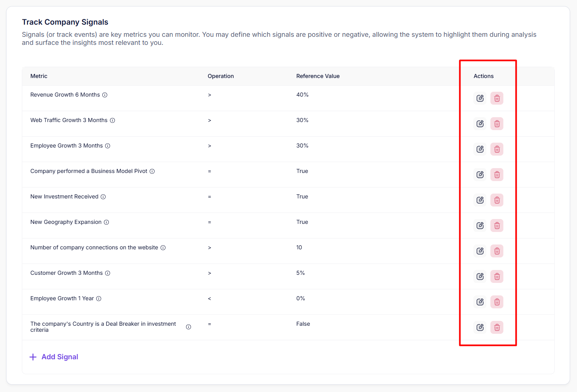This screenshot has height=392, width=577.
Task: Open info tooltip for New Investment Received
Action: pos(103,197)
